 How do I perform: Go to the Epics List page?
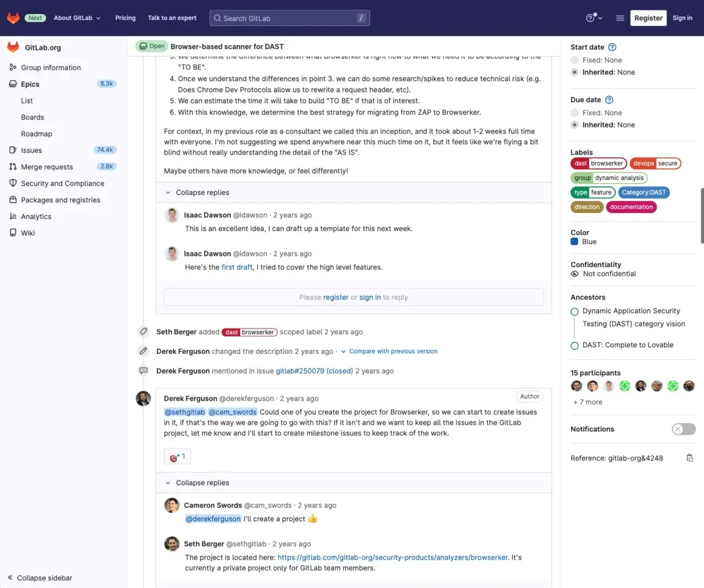pyautogui.click(x=27, y=101)
